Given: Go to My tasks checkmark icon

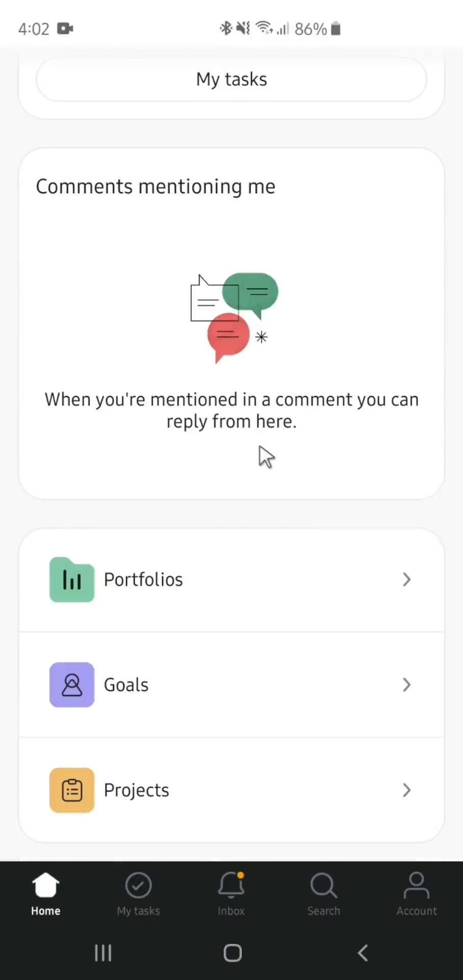Looking at the screenshot, I should (x=138, y=886).
